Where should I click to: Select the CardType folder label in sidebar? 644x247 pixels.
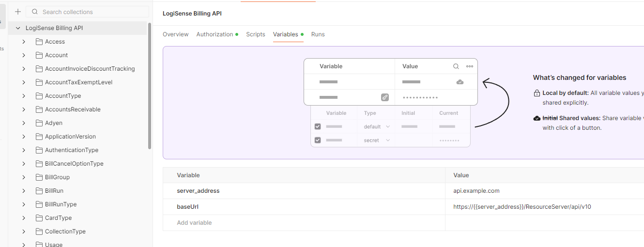tap(58, 218)
